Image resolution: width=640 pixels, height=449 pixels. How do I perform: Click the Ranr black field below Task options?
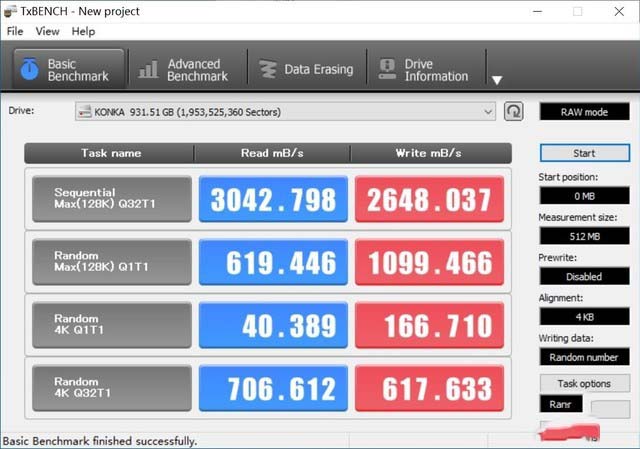[561, 404]
